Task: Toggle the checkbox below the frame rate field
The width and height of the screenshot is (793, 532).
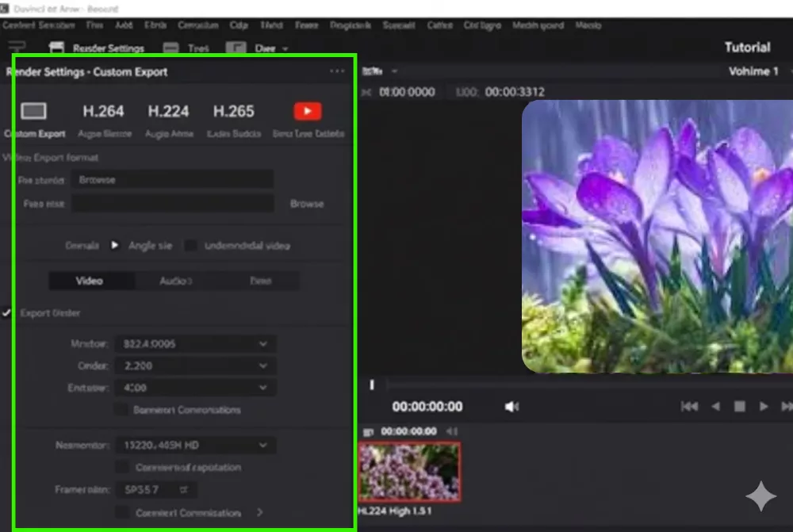Action: point(121,512)
